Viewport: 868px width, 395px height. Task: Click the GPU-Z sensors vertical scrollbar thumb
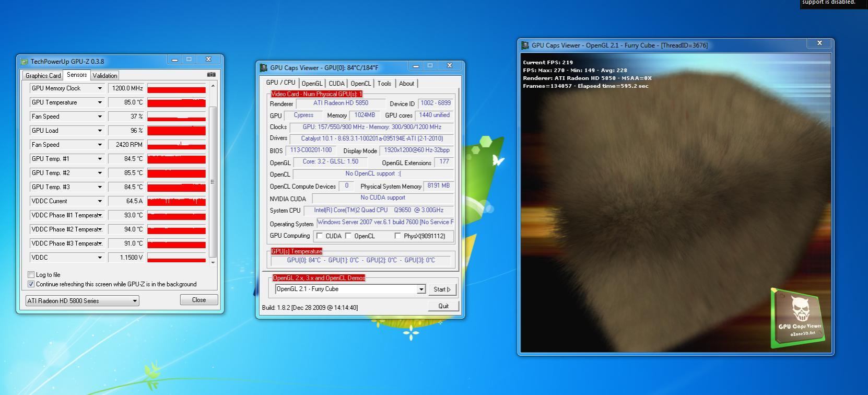(213, 181)
